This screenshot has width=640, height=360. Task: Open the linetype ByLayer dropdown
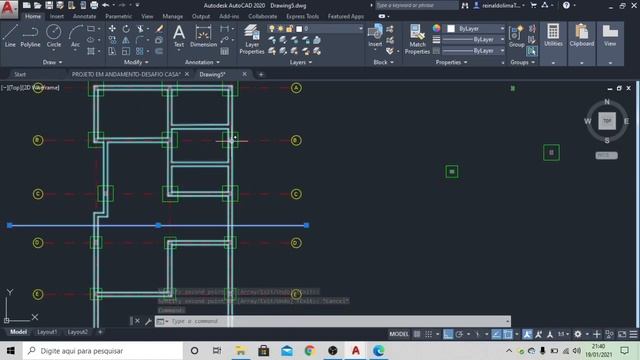(x=473, y=51)
